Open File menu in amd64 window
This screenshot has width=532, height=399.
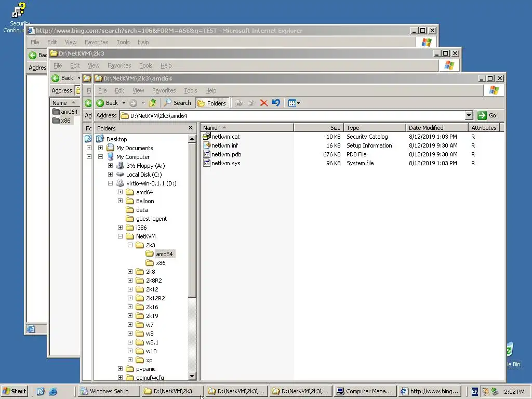click(102, 90)
